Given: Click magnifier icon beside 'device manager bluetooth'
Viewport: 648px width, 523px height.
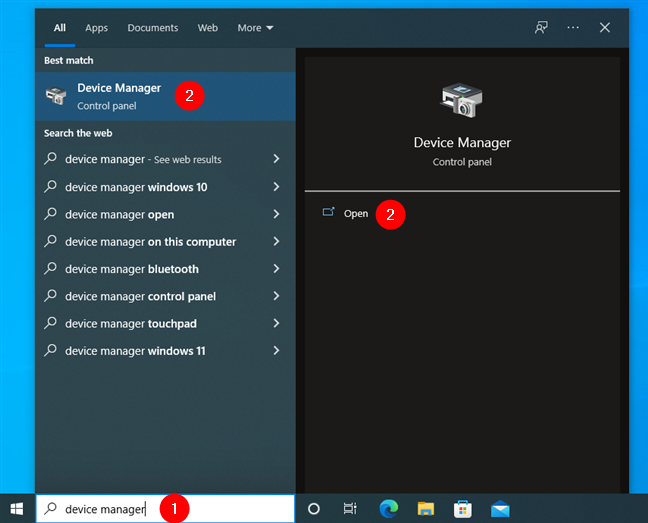Looking at the screenshot, I should pos(50,268).
